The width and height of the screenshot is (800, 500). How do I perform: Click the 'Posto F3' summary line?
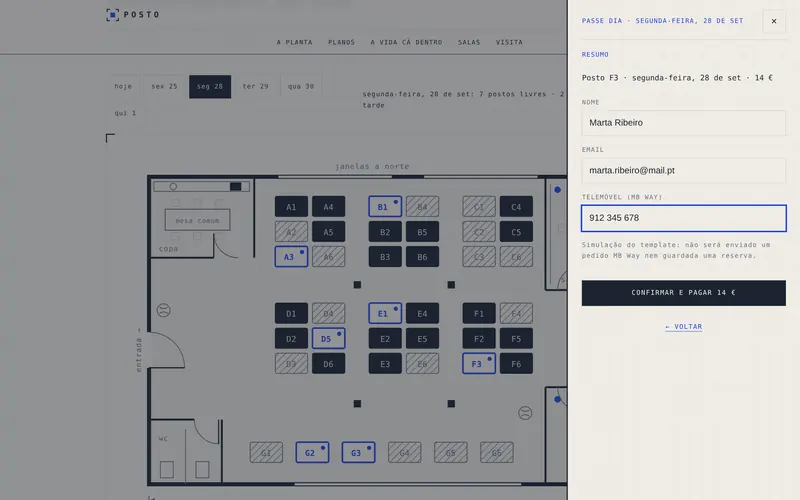coord(677,78)
